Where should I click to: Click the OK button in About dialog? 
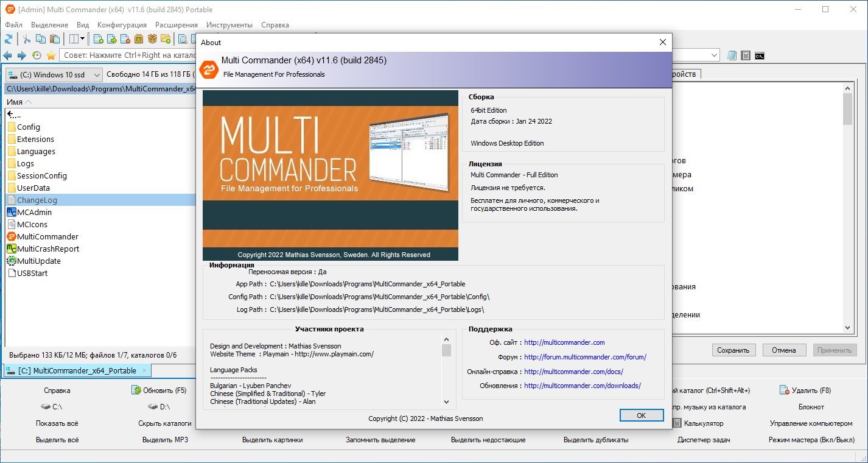tap(642, 415)
